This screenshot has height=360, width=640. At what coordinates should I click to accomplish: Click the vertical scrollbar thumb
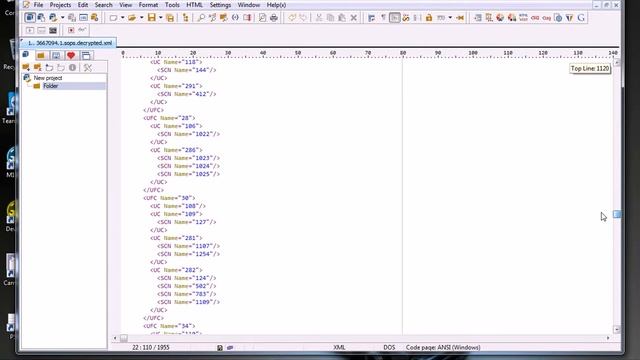[617, 214]
